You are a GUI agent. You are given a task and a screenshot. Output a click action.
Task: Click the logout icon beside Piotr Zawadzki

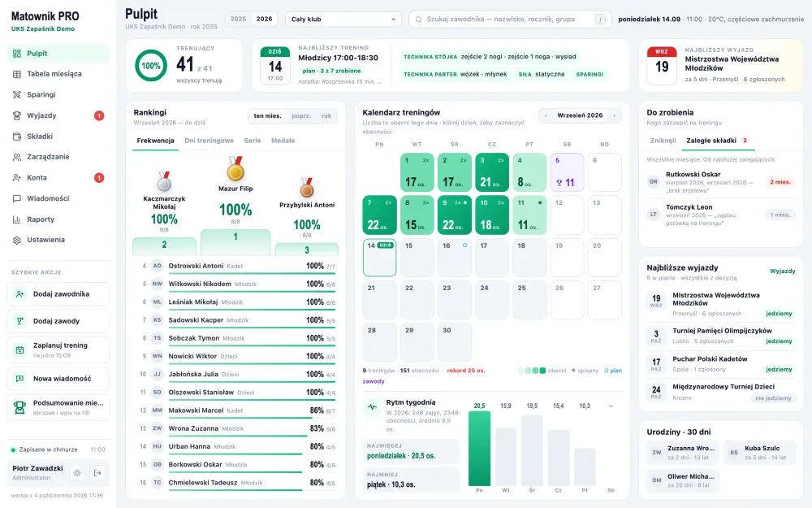[x=97, y=473]
